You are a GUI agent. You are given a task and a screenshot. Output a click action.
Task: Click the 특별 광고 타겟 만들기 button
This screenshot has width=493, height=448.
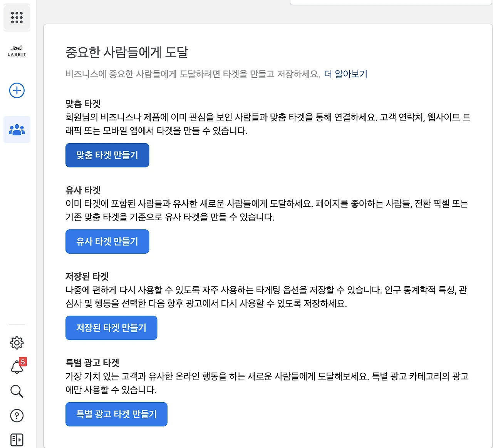point(116,414)
